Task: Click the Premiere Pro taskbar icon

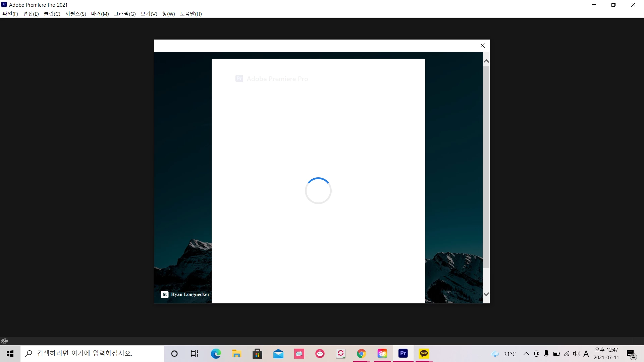Action: tap(403, 354)
